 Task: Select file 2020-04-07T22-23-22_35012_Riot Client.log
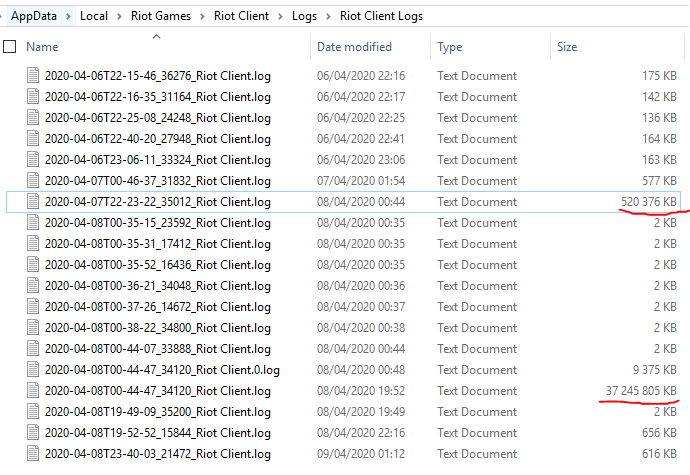[x=158, y=202]
